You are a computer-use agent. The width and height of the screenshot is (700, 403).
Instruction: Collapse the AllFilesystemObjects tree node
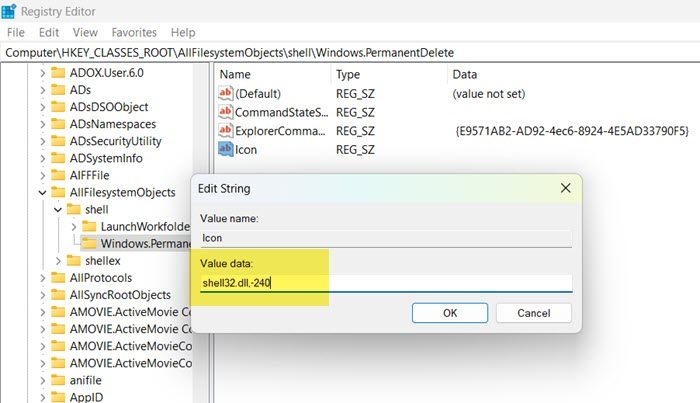pyautogui.click(x=41, y=192)
